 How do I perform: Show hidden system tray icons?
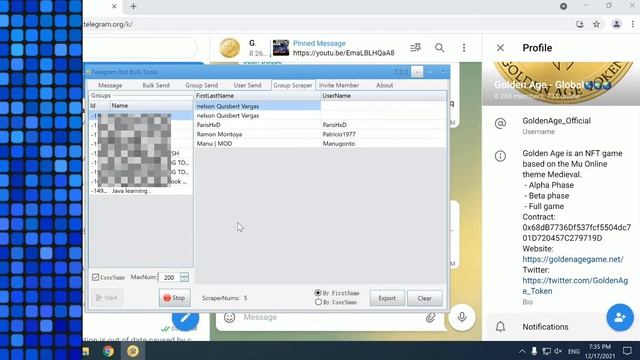[x=522, y=351]
